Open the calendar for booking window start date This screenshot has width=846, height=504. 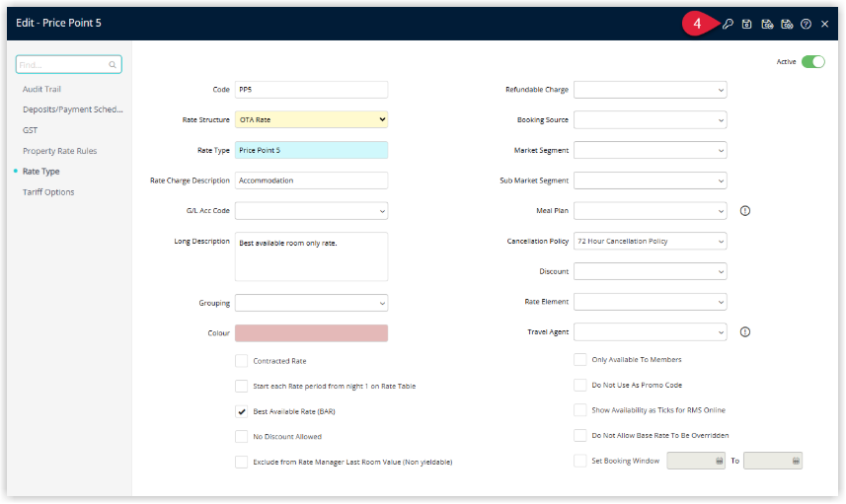click(x=720, y=461)
